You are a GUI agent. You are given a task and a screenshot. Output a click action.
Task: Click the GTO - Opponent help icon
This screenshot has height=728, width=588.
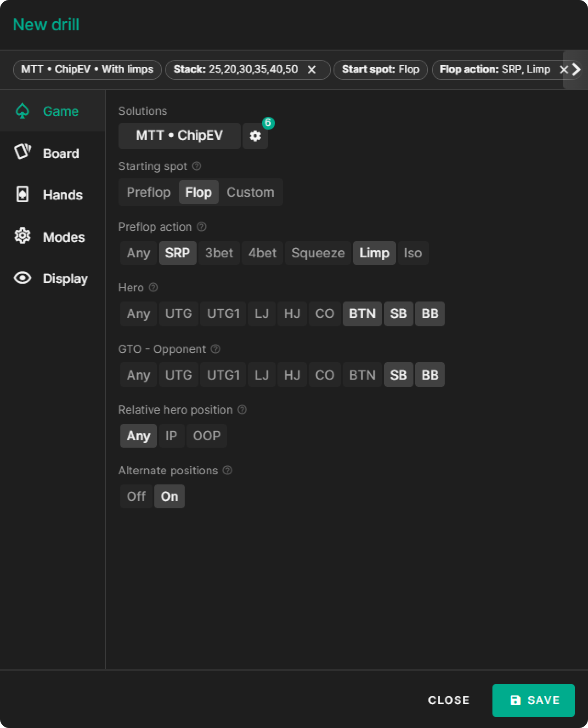[215, 349]
